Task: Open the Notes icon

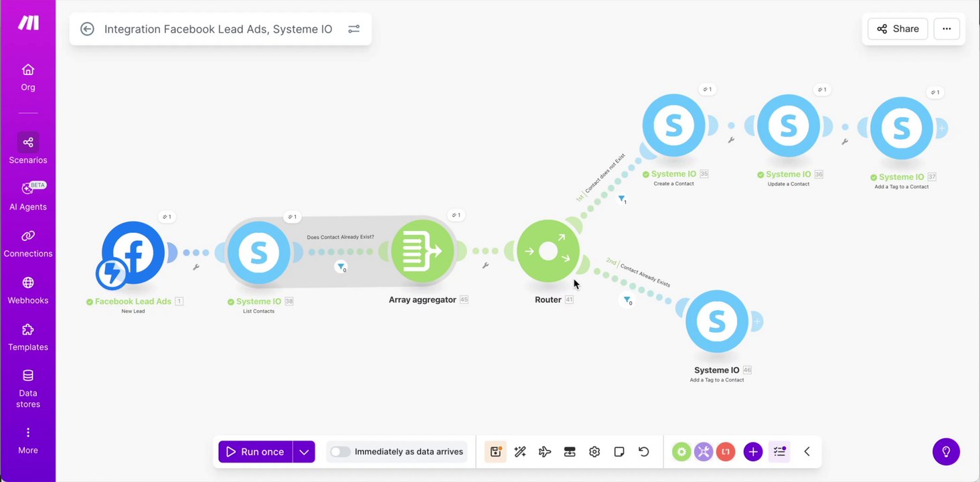Action: [619, 452]
